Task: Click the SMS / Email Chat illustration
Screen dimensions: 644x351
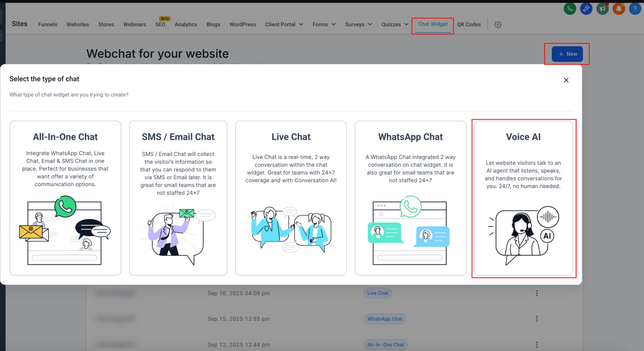Action: click(x=178, y=235)
